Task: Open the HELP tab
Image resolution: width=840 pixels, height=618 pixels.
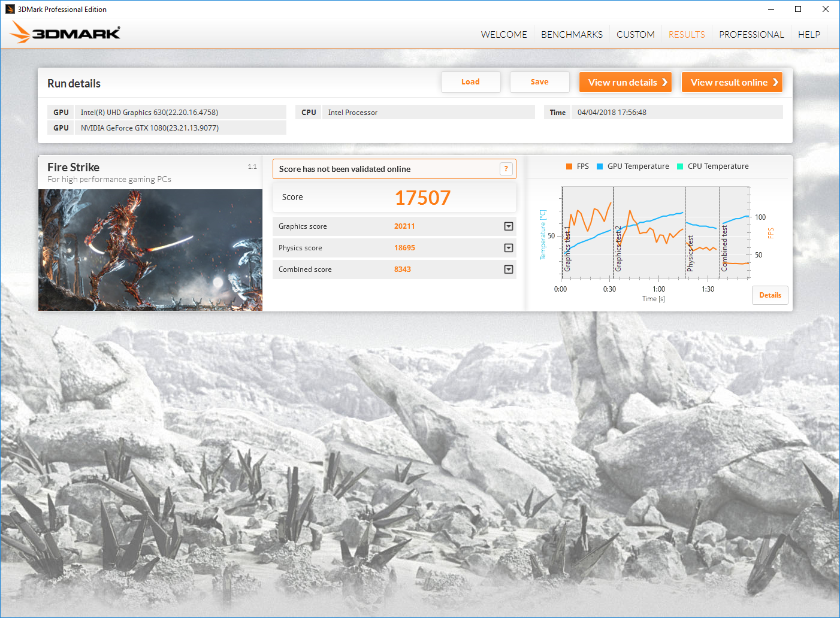Action: pyautogui.click(x=809, y=35)
